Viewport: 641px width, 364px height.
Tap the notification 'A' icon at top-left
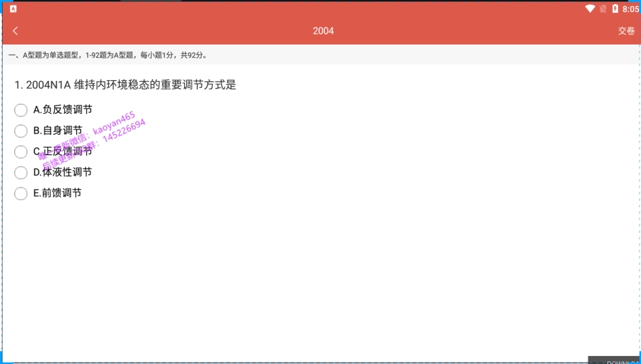pyautogui.click(x=13, y=9)
